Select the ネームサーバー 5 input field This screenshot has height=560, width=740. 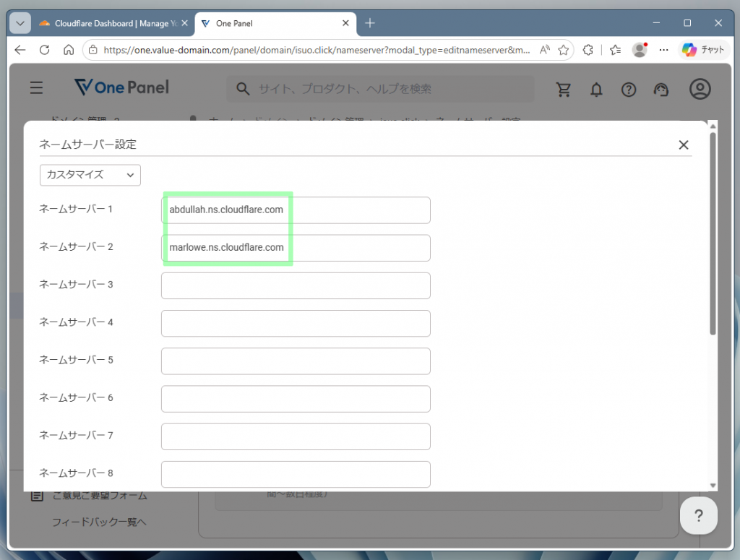[x=296, y=361]
